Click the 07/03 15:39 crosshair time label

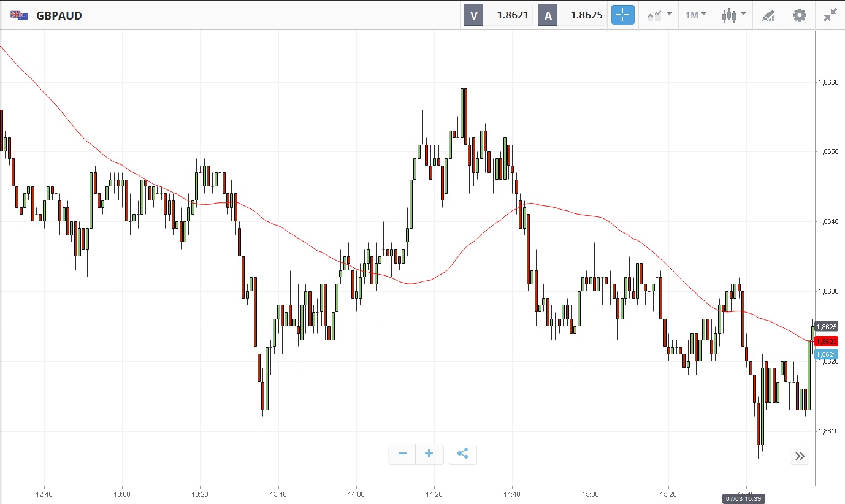point(743,498)
